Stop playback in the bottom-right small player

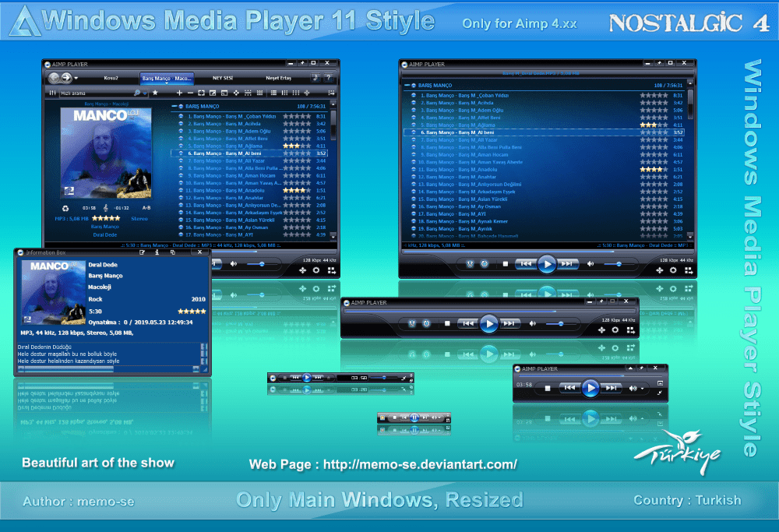coord(548,388)
